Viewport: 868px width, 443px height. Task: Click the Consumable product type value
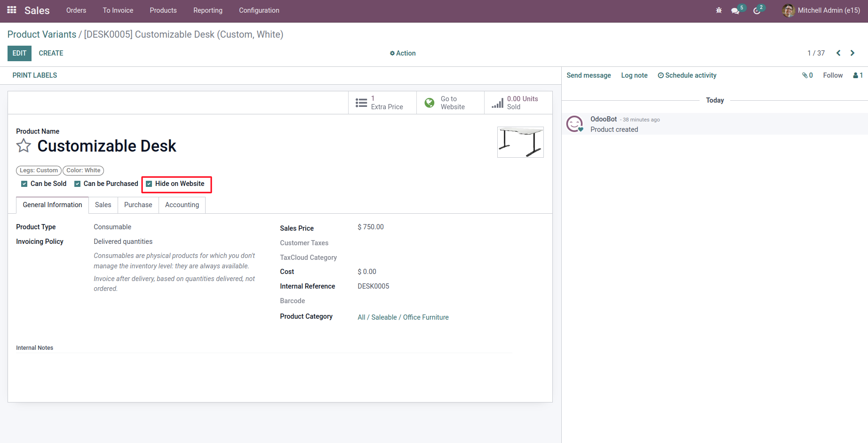112,227
